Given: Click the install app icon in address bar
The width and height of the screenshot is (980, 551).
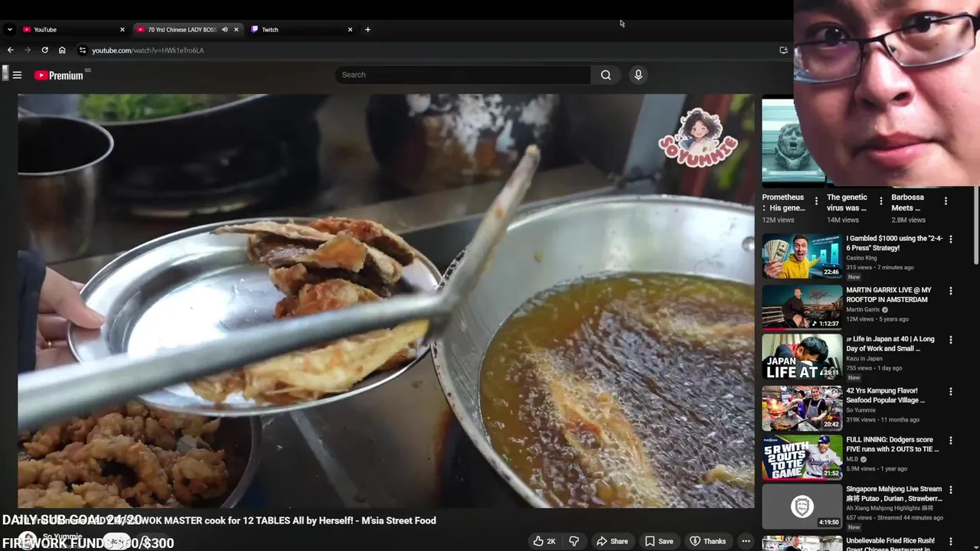Looking at the screenshot, I should tap(783, 50).
